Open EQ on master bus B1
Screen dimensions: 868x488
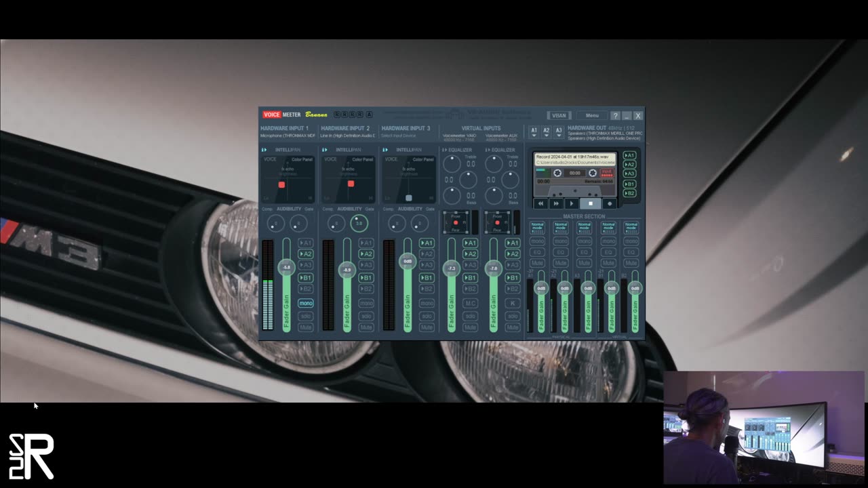(x=608, y=252)
